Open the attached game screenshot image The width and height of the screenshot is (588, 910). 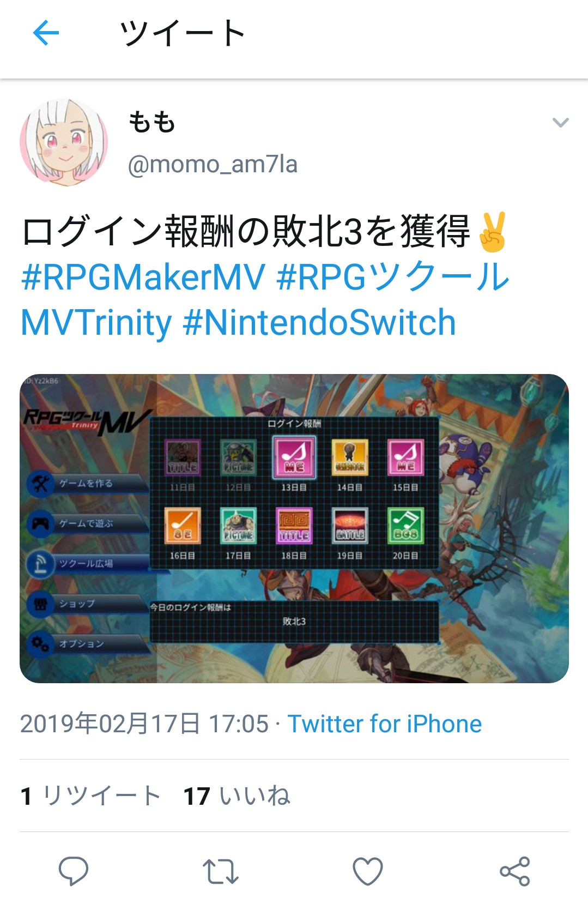tap(294, 528)
